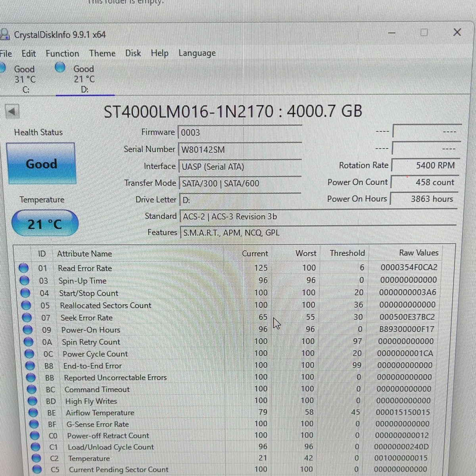Screen dimensions: 476x476
Task: Click the Raw Values column header
Action: [418, 253]
